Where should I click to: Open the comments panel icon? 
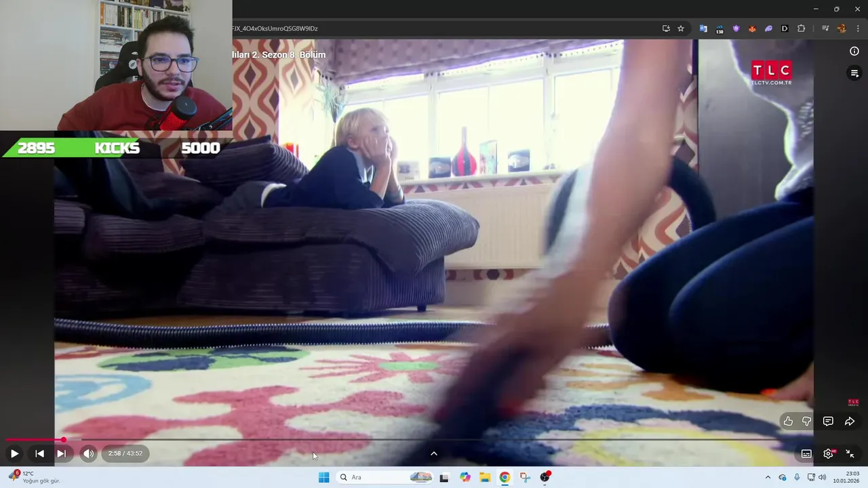point(828,421)
